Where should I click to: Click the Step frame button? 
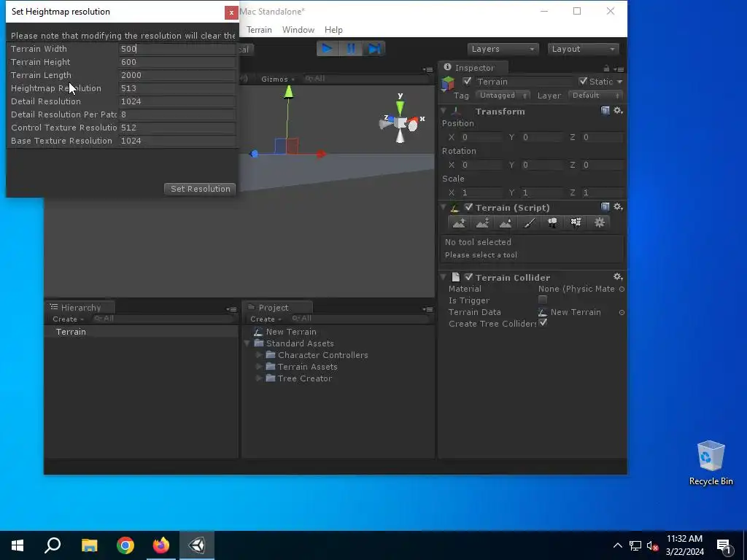point(374,49)
